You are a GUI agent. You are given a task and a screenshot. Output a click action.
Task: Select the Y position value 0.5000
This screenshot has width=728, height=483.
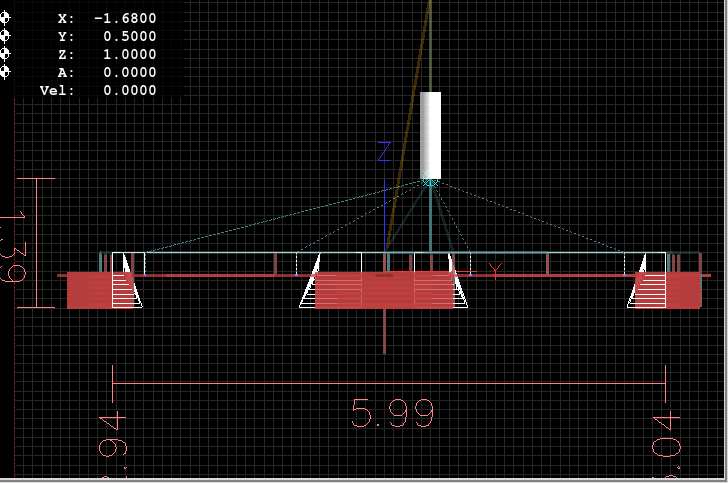(129, 36)
